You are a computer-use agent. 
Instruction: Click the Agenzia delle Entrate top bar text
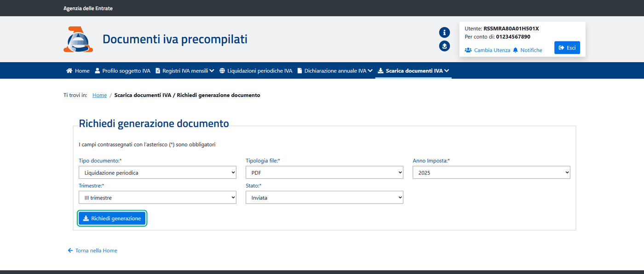coord(88,8)
